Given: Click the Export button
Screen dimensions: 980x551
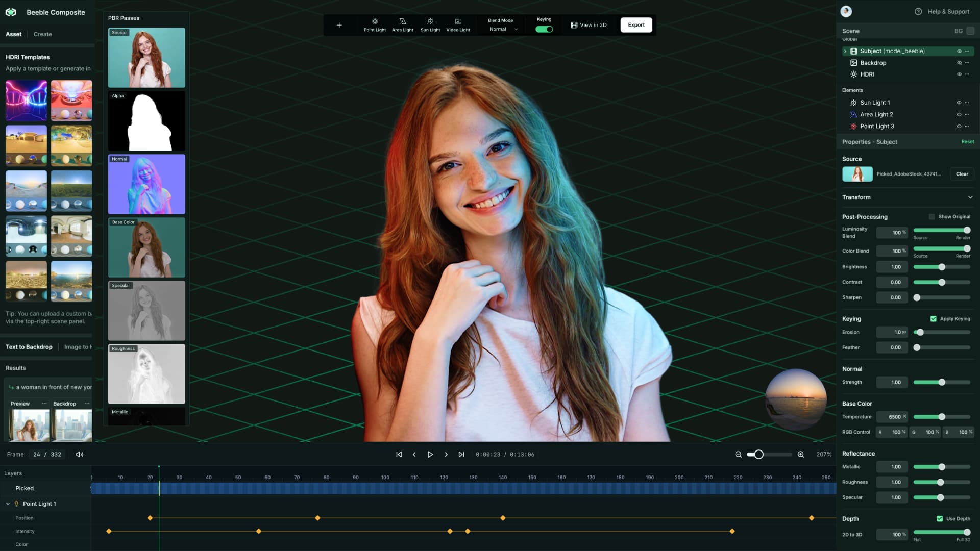Looking at the screenshot, I should (635, 24).
